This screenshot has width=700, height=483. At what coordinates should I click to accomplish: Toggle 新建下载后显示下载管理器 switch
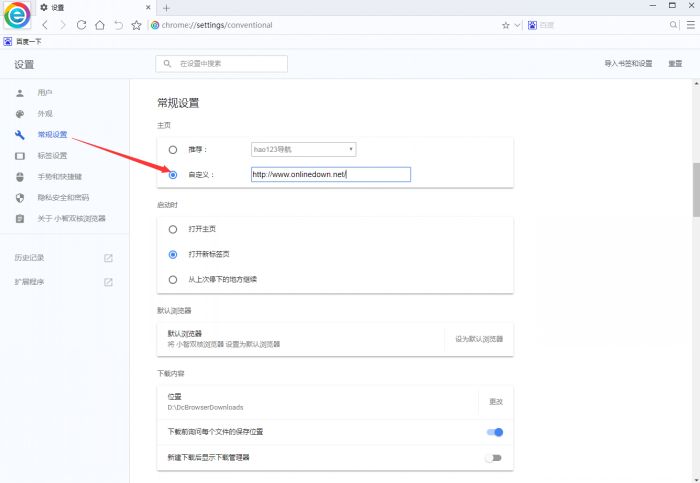494,458
